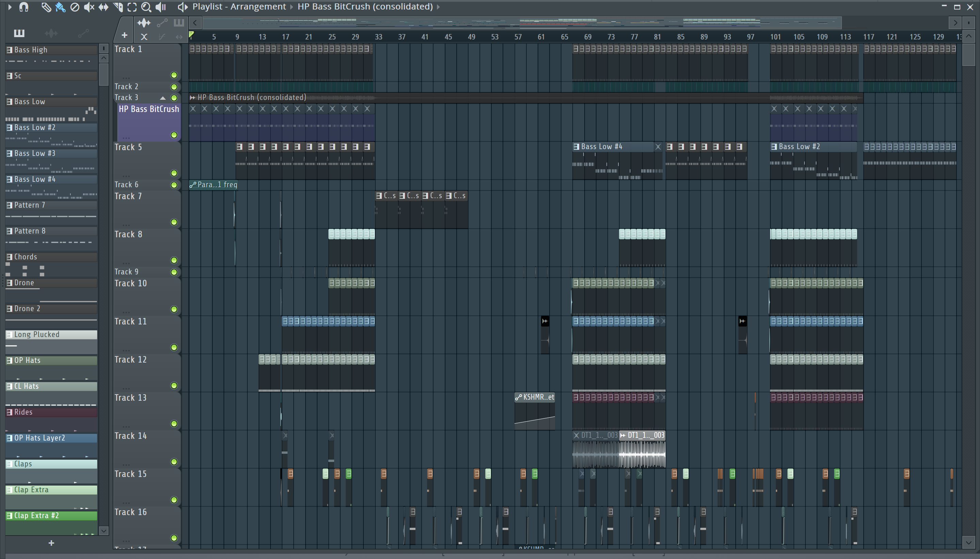Click the muted DT1_1.._003 clip on Track 14

(595, 449)
